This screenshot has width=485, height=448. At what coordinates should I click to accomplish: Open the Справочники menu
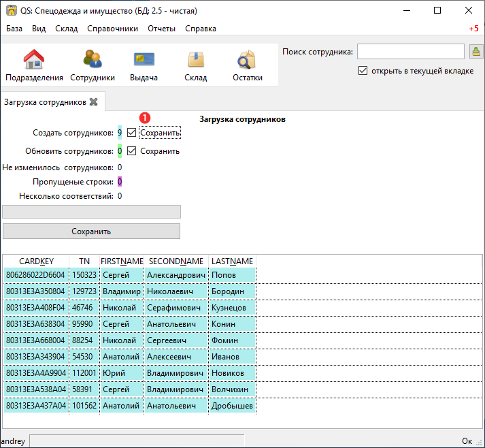coord(113,29)
